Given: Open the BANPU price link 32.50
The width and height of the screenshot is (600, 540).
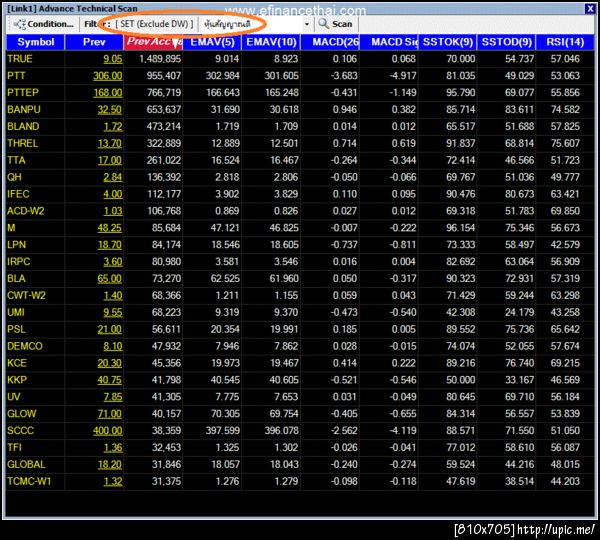Looking at the screenshot, I should (109, 109).
